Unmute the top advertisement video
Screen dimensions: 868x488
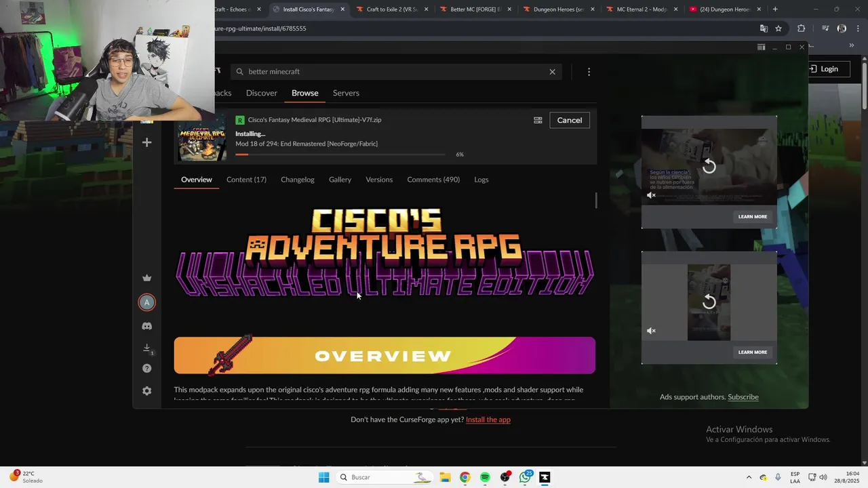651,195
